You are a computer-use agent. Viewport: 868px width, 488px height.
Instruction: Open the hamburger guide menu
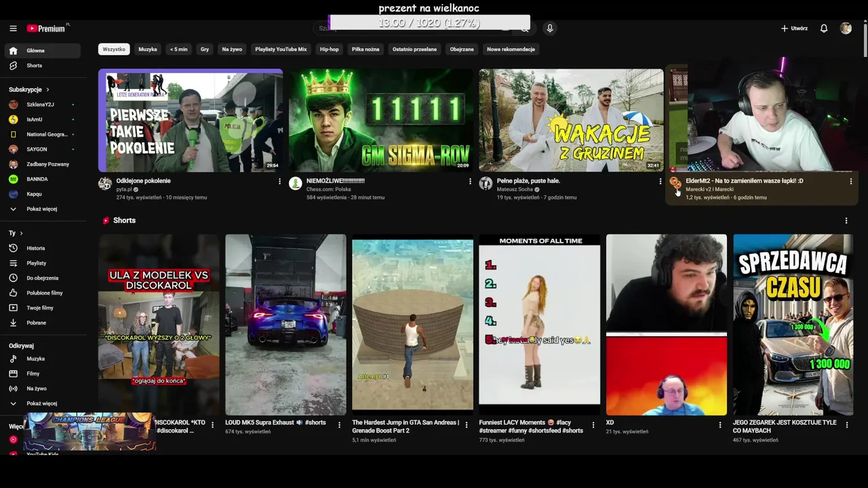[x=13, y=28]
